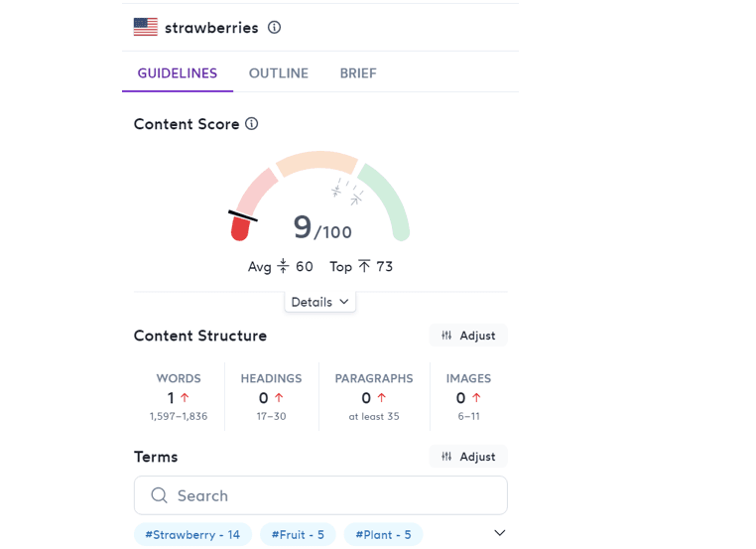Filter by the #Plant - 5 tag

click(x=383, y=535)
